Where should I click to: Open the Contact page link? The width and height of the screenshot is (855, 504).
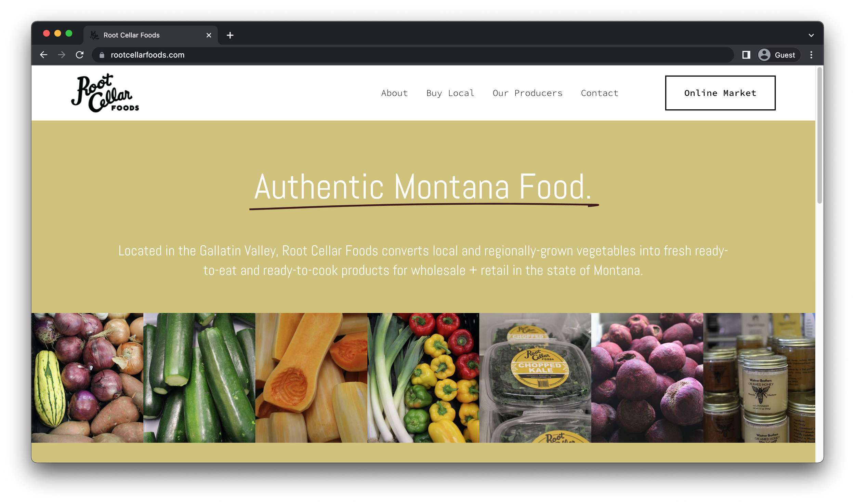click(x=600, y=93)
